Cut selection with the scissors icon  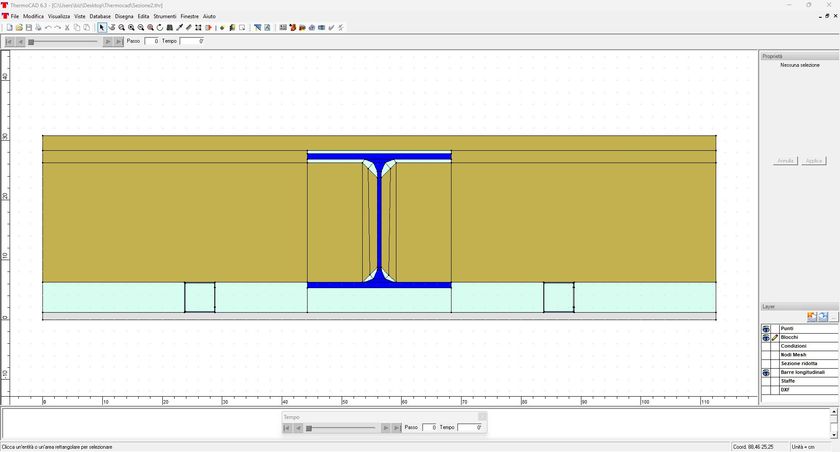67,27
